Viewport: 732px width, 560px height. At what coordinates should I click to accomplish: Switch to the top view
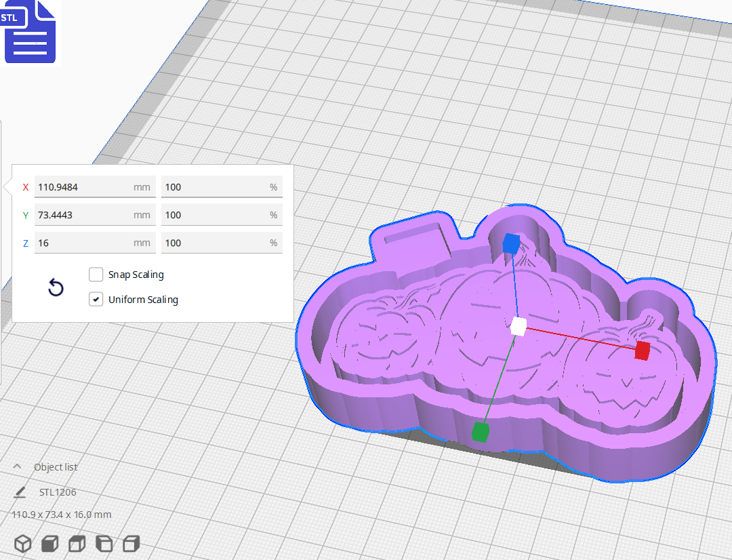coord(76,543)
